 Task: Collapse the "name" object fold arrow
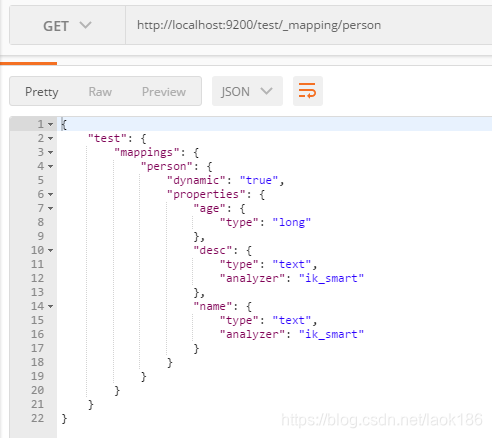(50, 306)
